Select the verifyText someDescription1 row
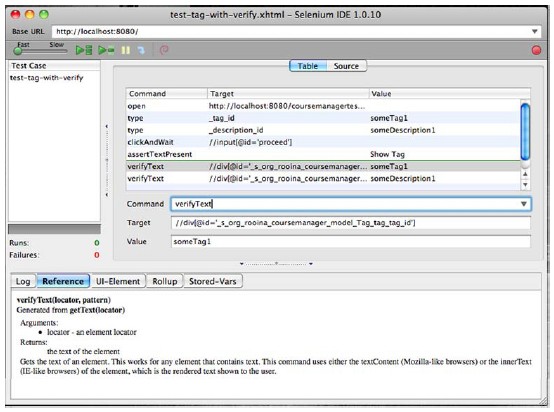 tap(323, 178)
